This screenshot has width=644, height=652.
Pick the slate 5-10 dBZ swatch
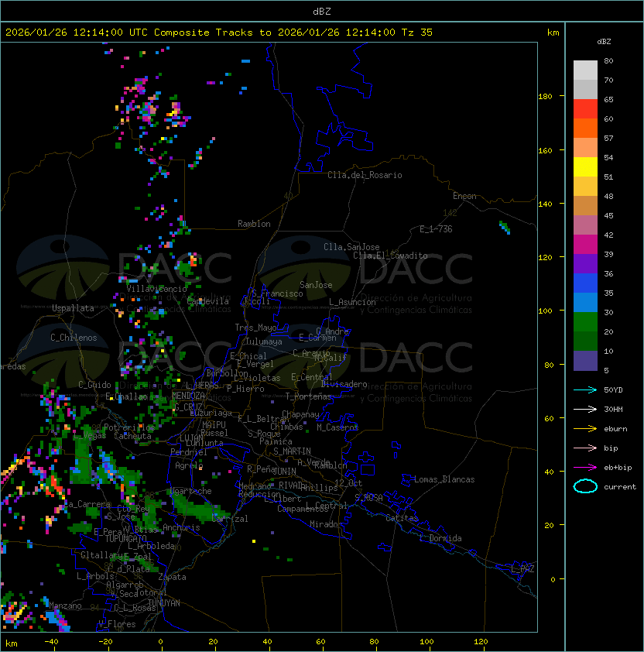(585, 361)
